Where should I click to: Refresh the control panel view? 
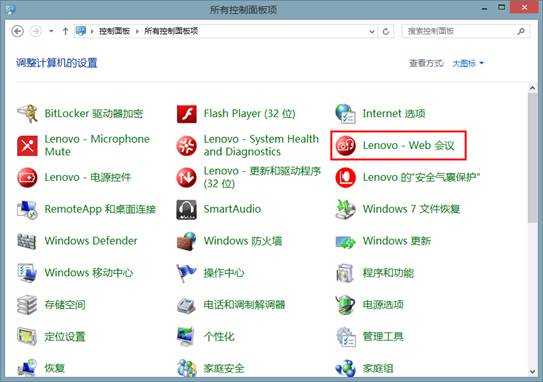pos(386,32)
